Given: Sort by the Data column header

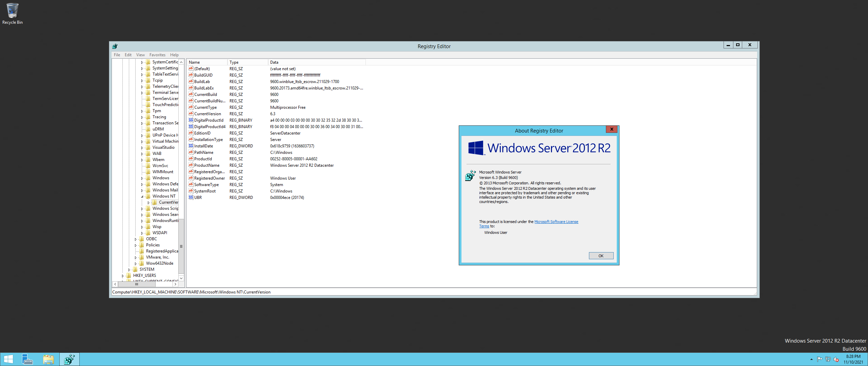Looking at the screenshot, I should pos(317,62).
